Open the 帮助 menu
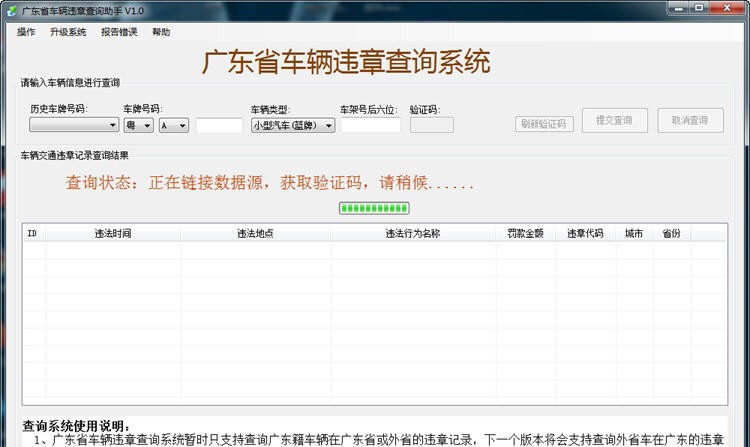Viewport: 750px width, 447px height. [161, 32]
